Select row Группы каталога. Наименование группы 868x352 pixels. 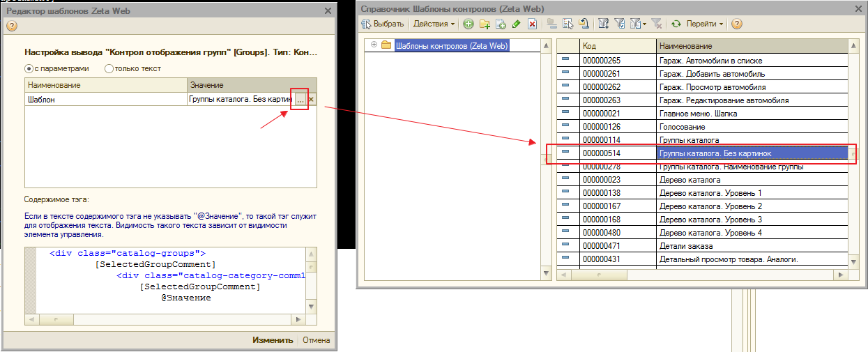click(702, 167)
